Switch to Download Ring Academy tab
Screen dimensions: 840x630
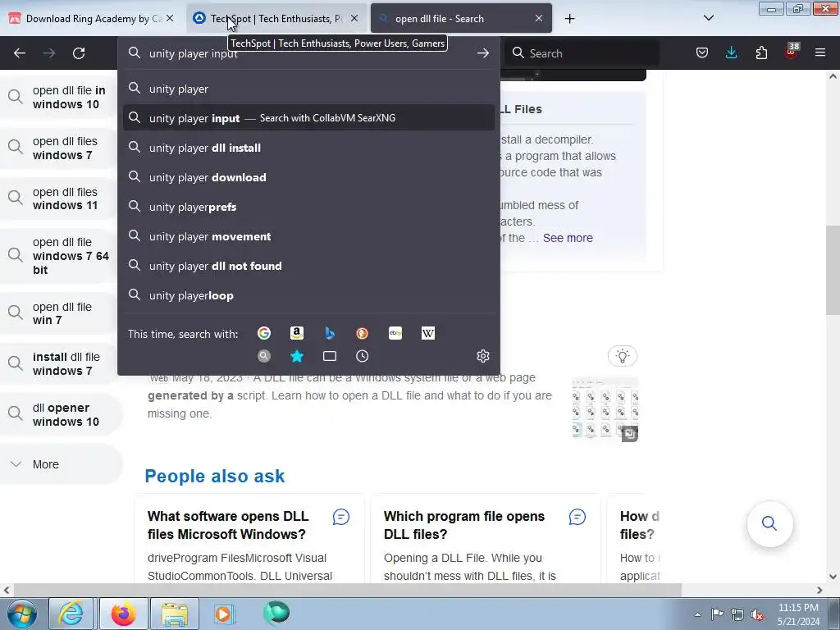[92, 18]
